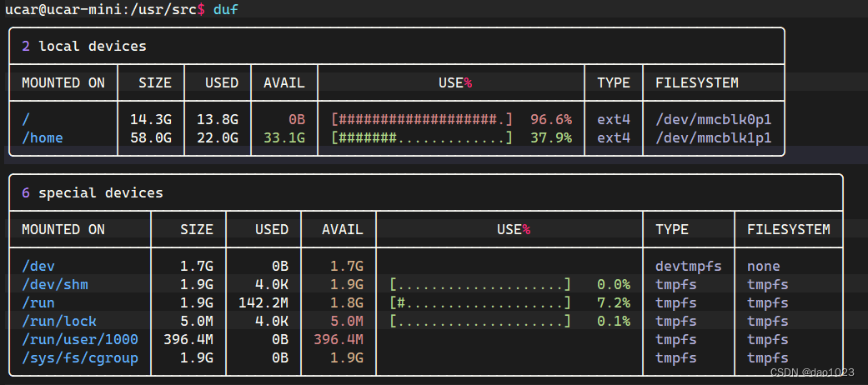Click tmpfs type in the /run/lock row
The image size is (868, 385).
[x=676, y=322]
